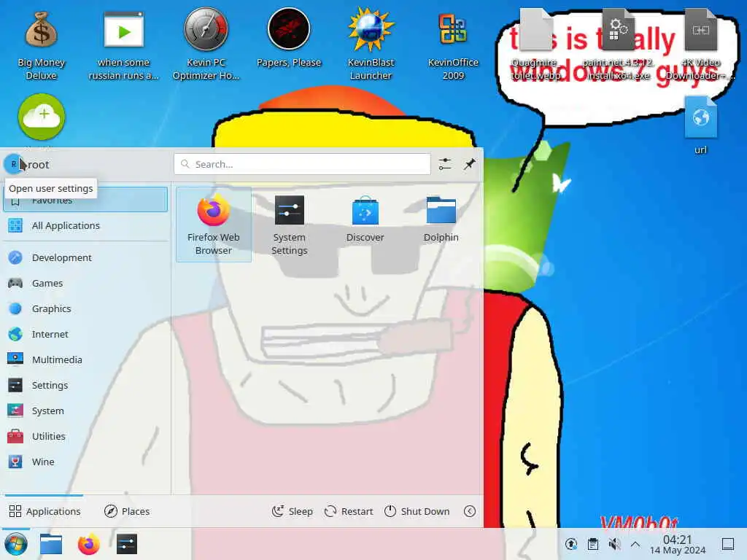
Task: Open the url file on desktop
Action: pos(700,125)
